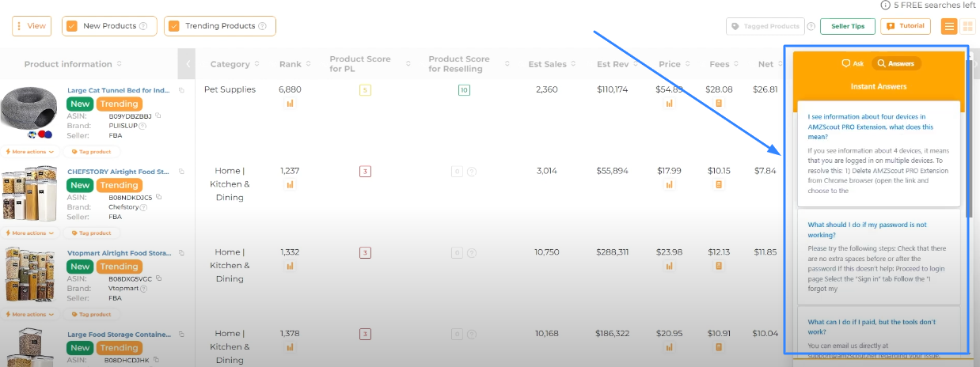980x367 pixels.
Task: Select the Answers tab in help widget
Action: (896, 63)
